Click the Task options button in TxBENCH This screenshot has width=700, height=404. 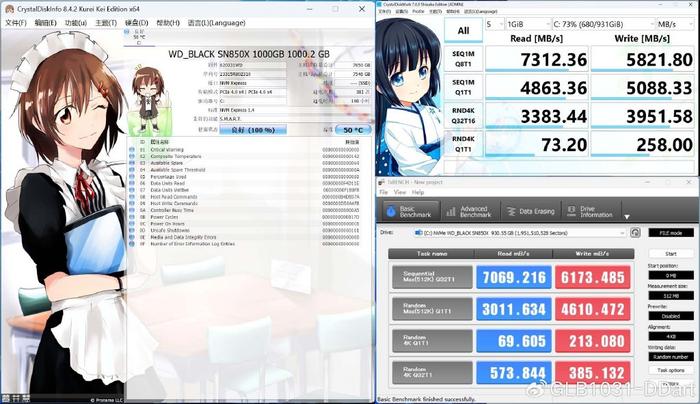click(x=671, y=370)
